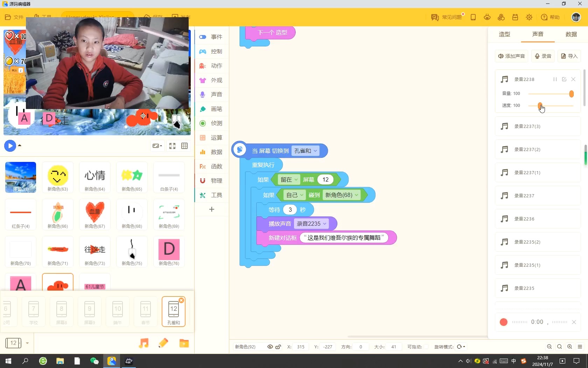Toggle the sprite lock icon

coord(278,347)
